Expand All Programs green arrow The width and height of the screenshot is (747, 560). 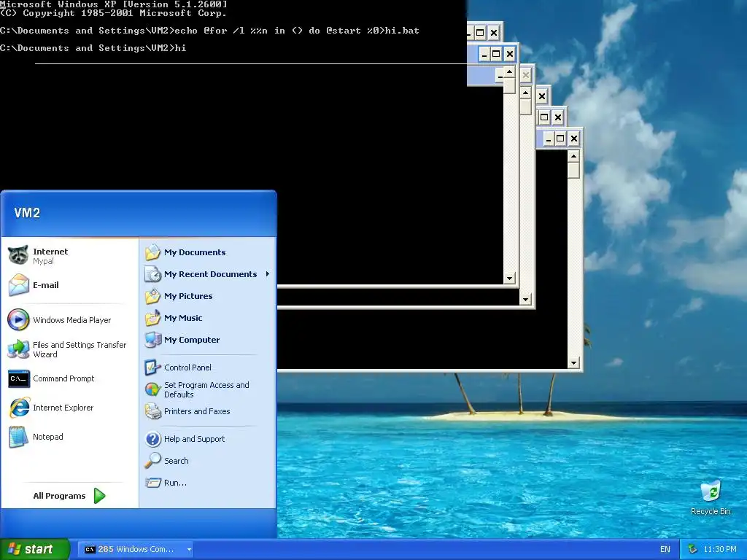pos(99,496)
